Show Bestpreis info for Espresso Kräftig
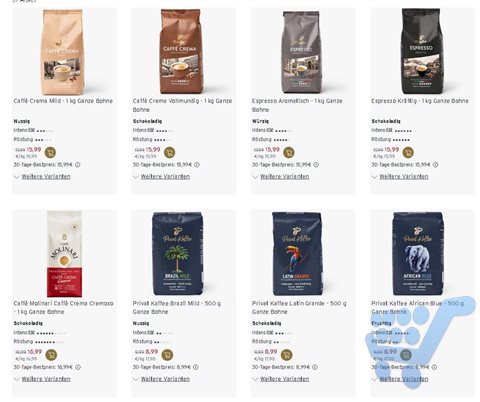480x402 pixels. [435, 165]
